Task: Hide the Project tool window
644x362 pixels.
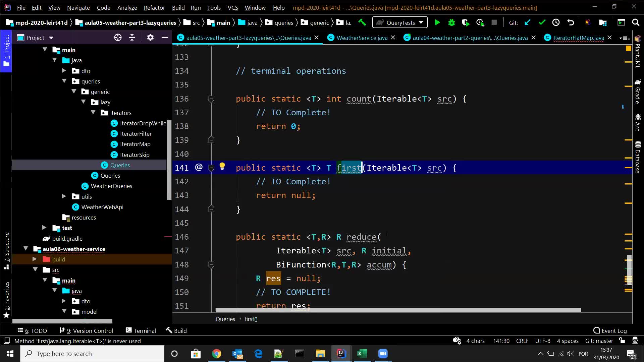Action: pos(165,38)
